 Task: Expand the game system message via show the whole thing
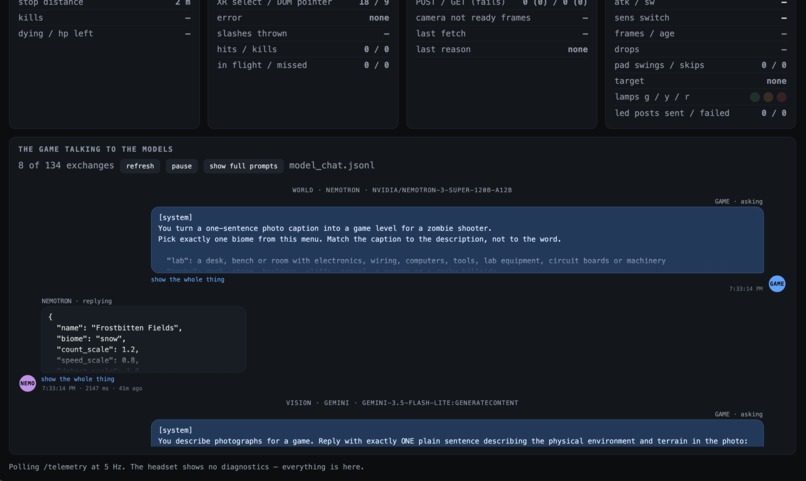188,280
